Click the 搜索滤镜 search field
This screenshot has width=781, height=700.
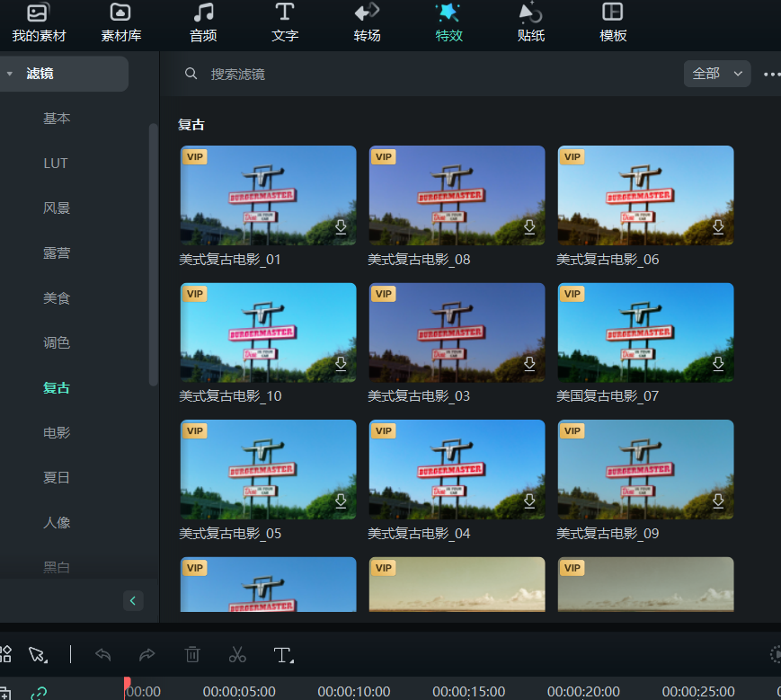[359, 74]
